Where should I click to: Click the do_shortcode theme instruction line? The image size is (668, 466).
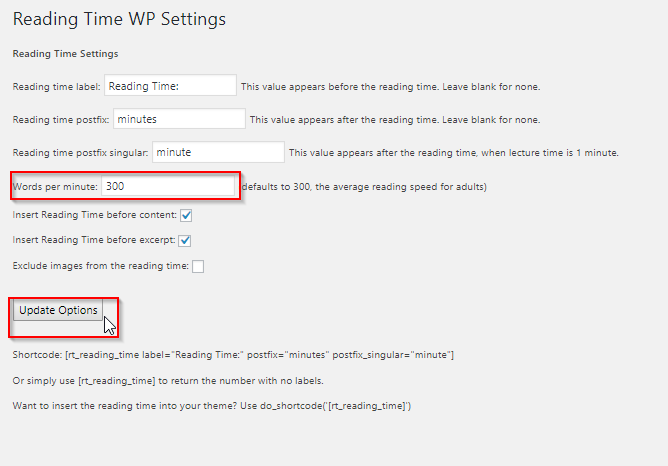tap(212, 406)
